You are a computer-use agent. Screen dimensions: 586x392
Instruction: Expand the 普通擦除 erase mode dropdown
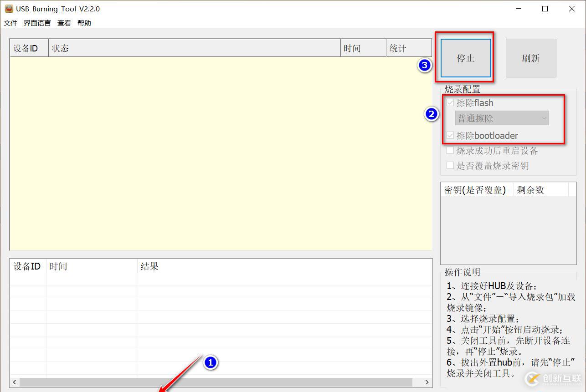point(502,118)
